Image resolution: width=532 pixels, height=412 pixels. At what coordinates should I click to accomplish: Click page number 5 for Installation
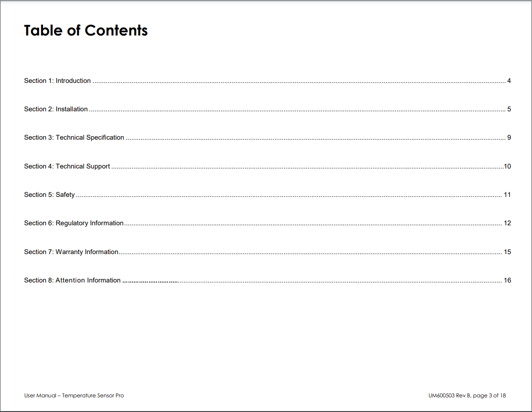coord(509,109)
